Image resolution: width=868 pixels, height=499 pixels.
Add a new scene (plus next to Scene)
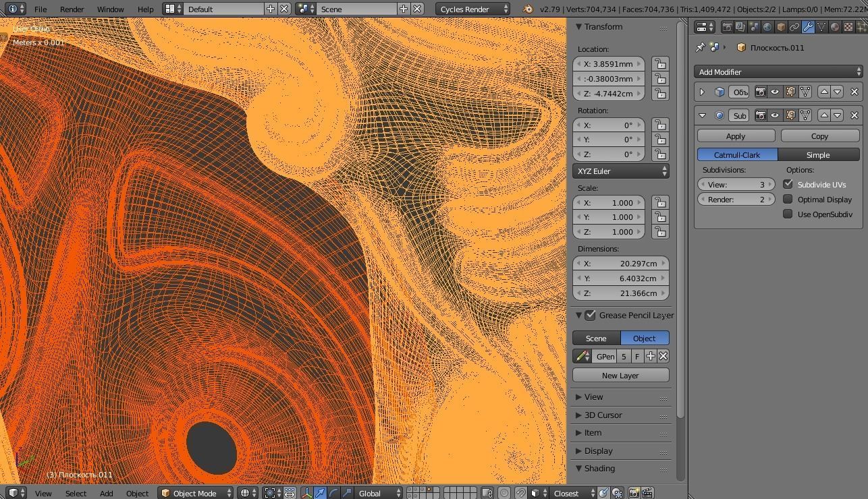pyautogui.click(x=404, y=9)
